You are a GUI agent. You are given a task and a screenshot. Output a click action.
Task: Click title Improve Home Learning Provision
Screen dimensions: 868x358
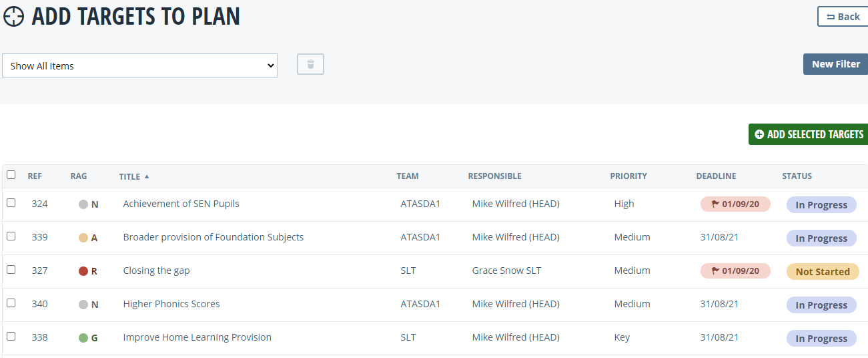[197, 337]
